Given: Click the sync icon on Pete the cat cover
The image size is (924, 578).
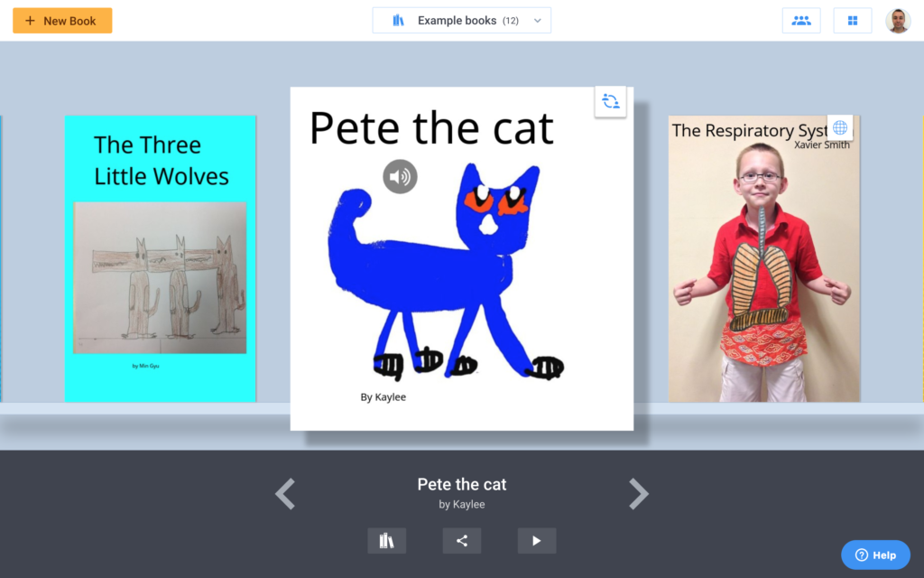Looking at the screenshot, I should 610,102.
